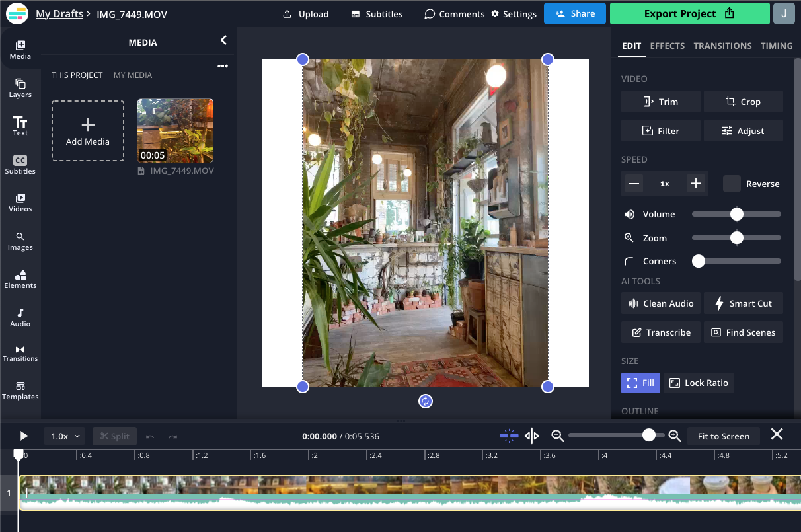The width and height of the screenshot is (801, 532).
Task: Zoom in on the timeline
Action: pyautogui.click(x=674, y=436)
